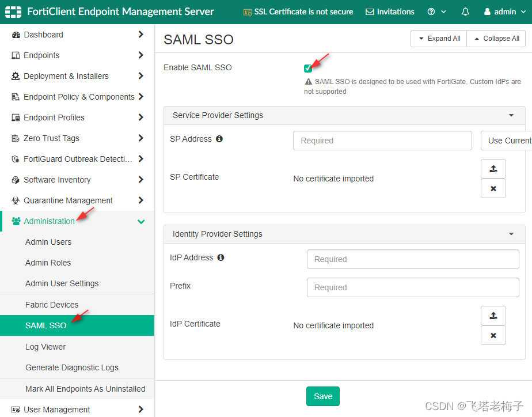Image resolution: width=532 pixels, height=417 pixels.
Task: Expand User Management chevron
Action: tap(141, 409)
